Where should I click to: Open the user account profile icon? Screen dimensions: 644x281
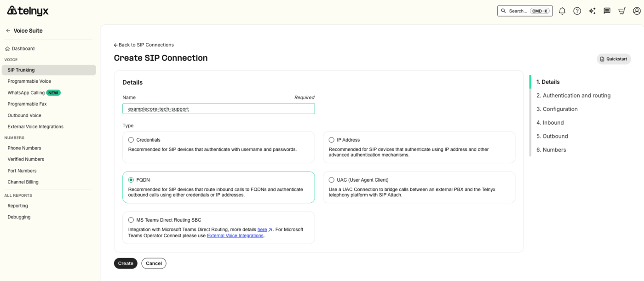point(637,11)
